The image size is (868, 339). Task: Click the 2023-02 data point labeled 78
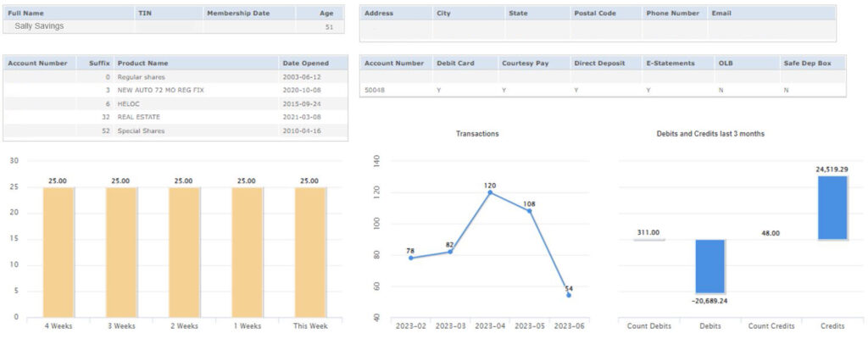point(411,258)
